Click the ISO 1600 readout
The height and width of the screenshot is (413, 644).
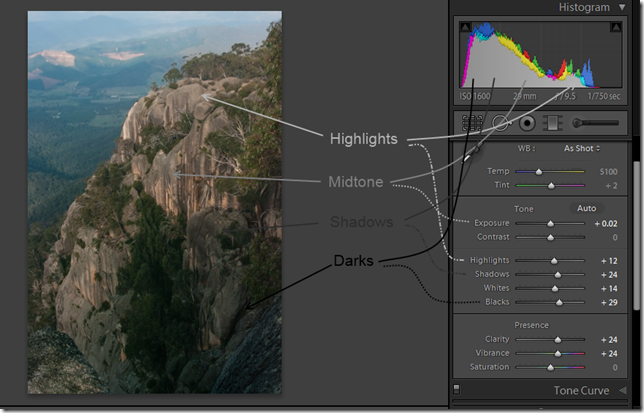[x=475, y=96]
